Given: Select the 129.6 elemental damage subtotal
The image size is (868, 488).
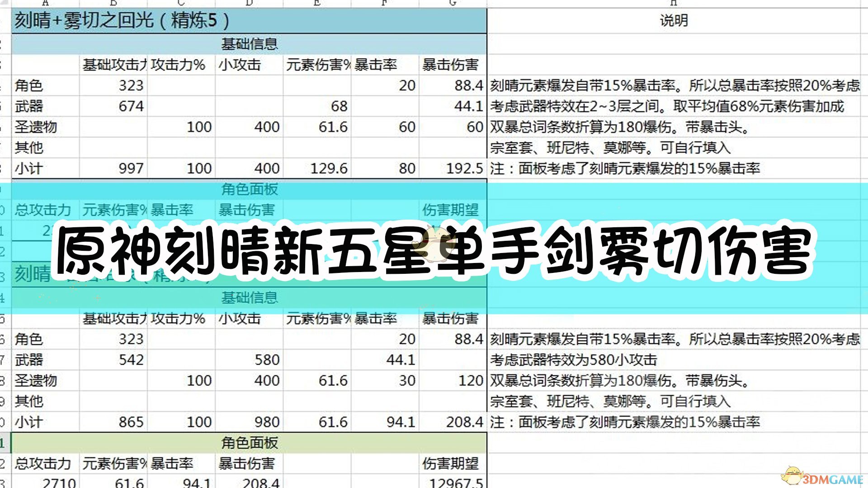Looking at the screenshot, I should pyautogui.click(x=329, y=169).
